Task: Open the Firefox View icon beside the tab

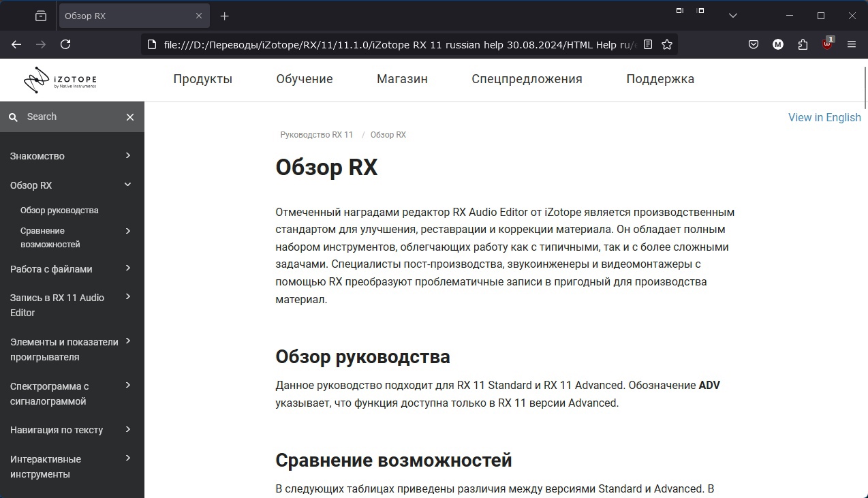Action: (x=41, y=16)
